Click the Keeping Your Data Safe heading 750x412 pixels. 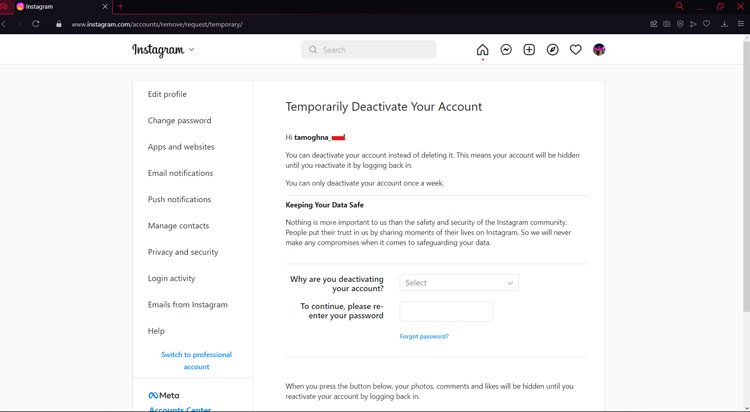tap(325, 205)
